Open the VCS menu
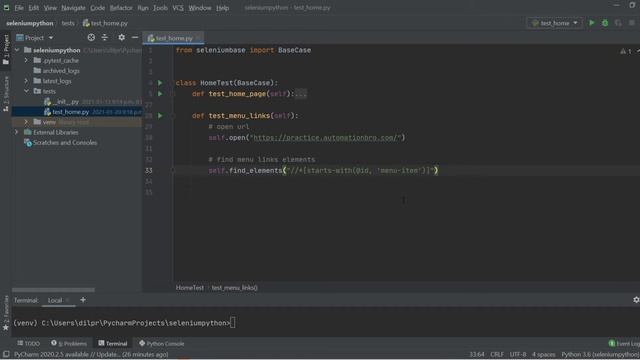This screenshot has width=640, height=360. 178,8
